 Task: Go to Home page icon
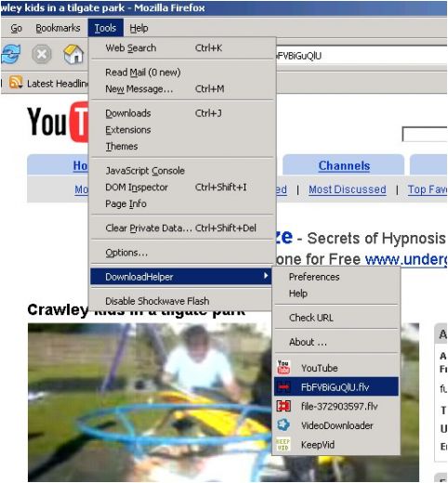[73, 54]
